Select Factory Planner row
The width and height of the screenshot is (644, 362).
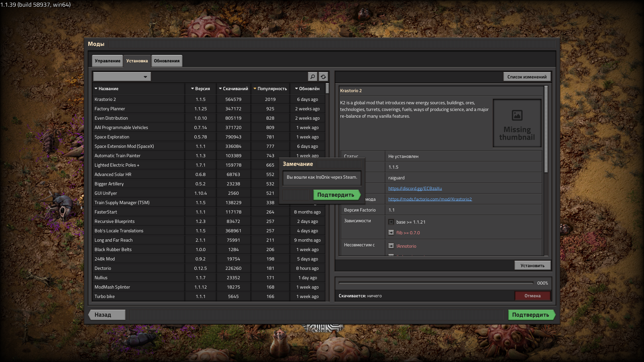click(x=209, y=109)
